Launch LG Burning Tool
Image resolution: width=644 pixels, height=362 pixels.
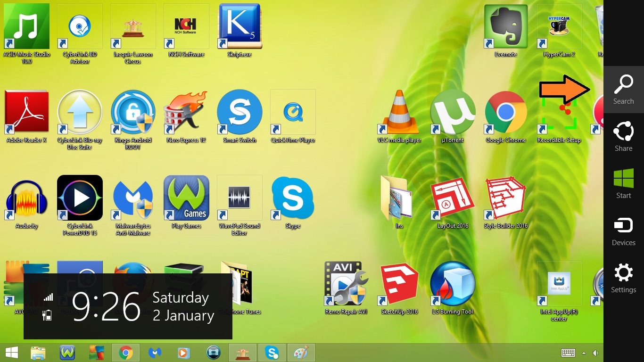[453, 284]
